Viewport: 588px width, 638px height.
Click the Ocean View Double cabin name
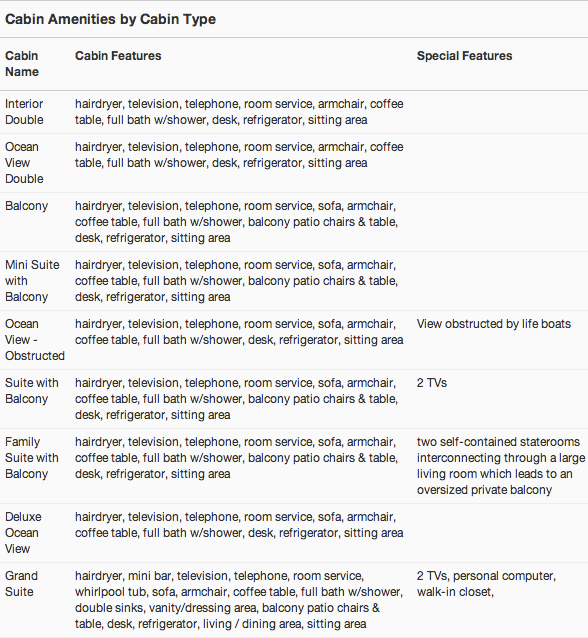24,163
